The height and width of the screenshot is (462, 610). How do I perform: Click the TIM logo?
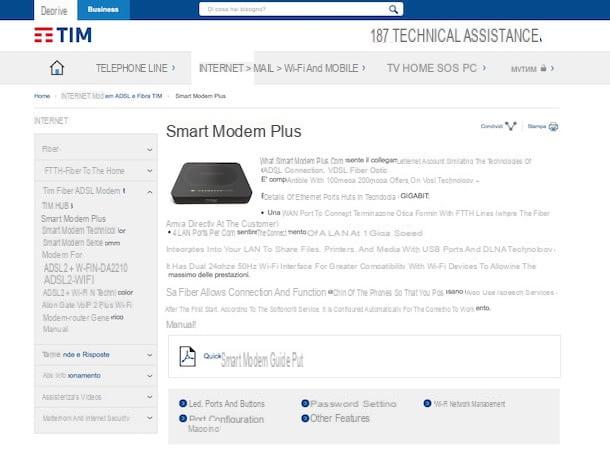tap(63, 35)
